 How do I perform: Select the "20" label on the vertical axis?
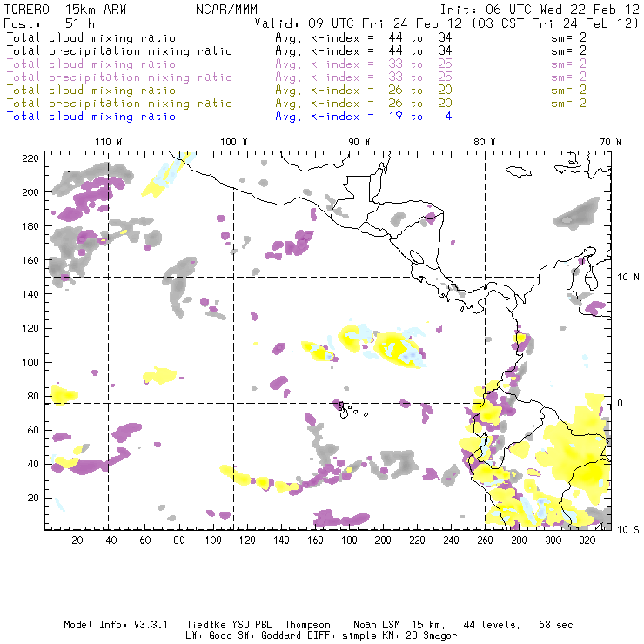pos(33,498)
